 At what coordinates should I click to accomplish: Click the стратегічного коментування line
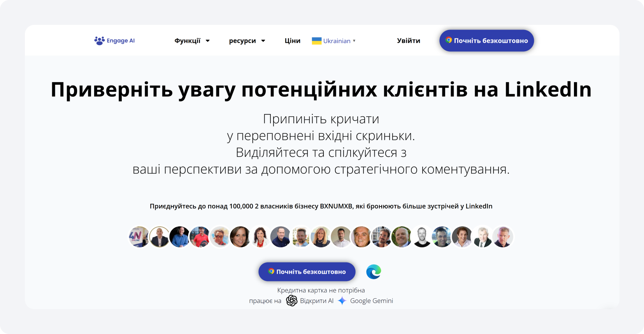321,169
